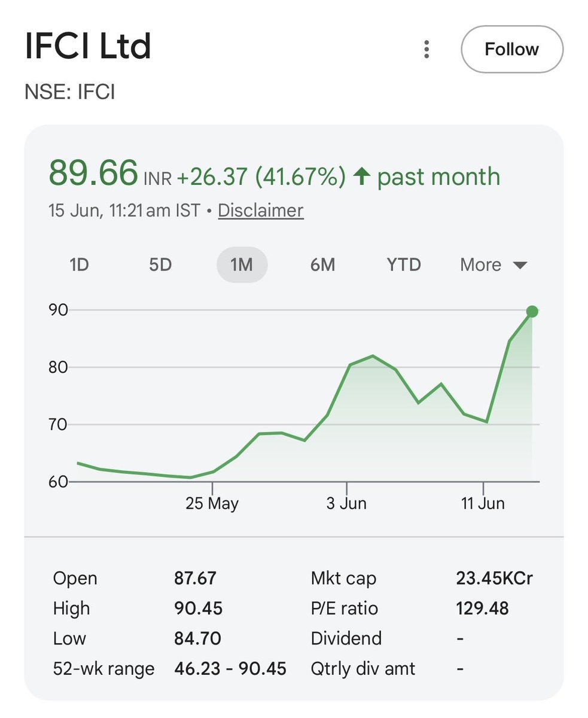Click the dropdown arrow beside More
The image size is (588, 718).
tap(520, 265)
